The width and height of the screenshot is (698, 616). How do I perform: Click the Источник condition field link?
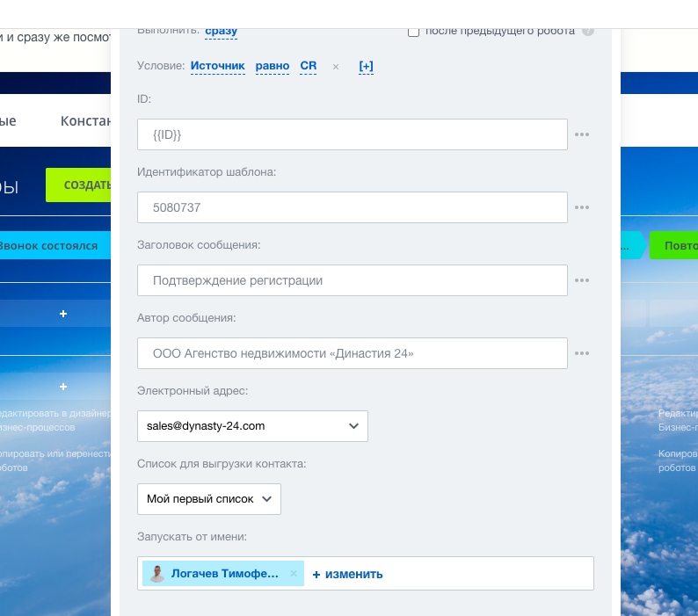click(217, 66)
